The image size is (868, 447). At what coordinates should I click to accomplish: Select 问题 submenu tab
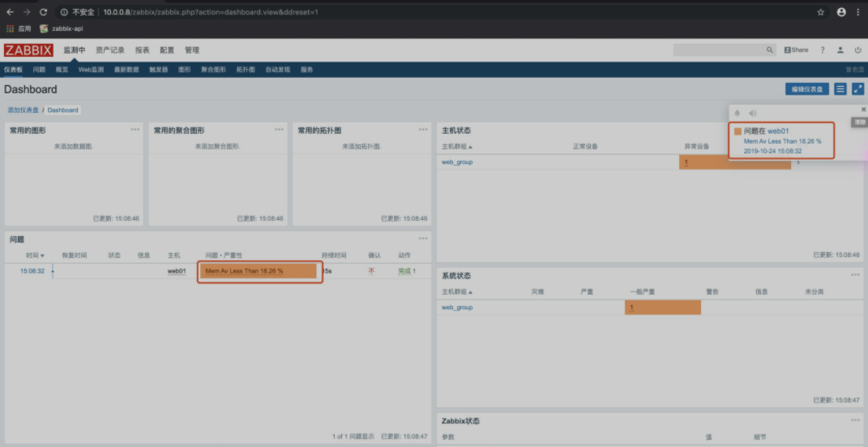(39, 70)
